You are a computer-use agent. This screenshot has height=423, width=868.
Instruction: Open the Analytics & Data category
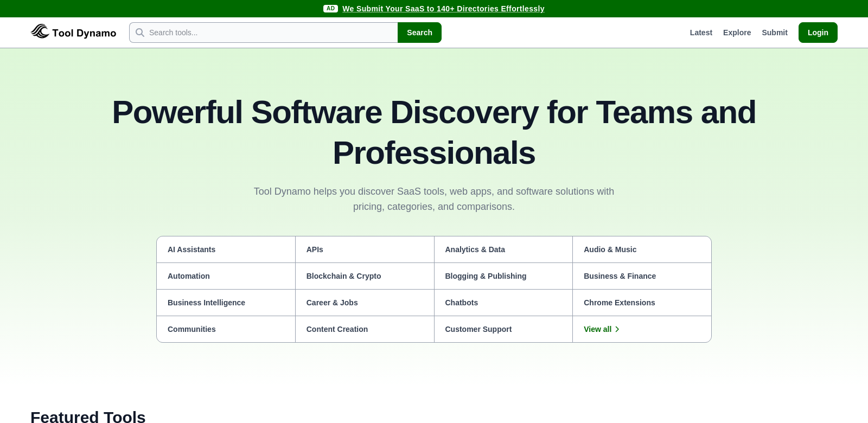pyautogui.click(x=503, y=249)
